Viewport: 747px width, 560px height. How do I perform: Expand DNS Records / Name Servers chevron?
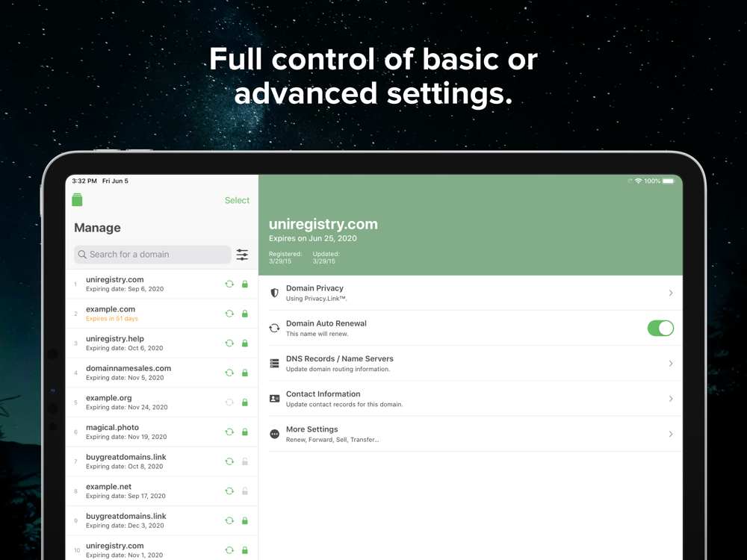670,364
